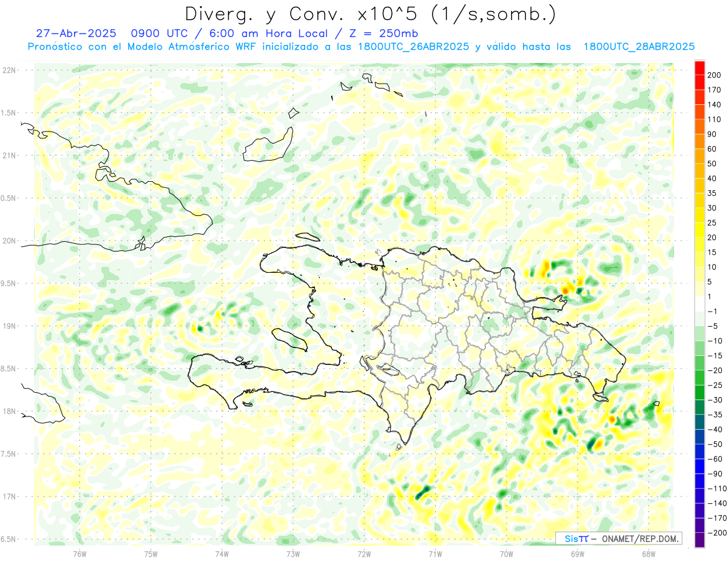
Task: Click the '69W' longitude axis label
Action: click(578, 554)
